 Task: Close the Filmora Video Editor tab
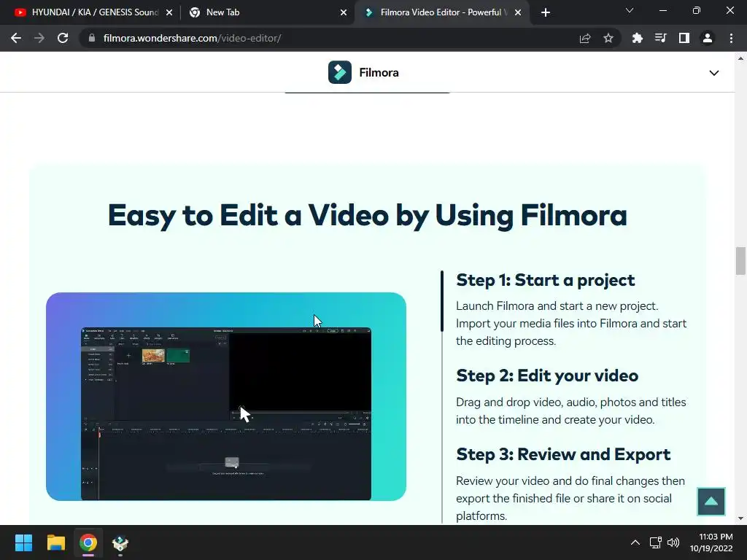[x=518, y=12]
